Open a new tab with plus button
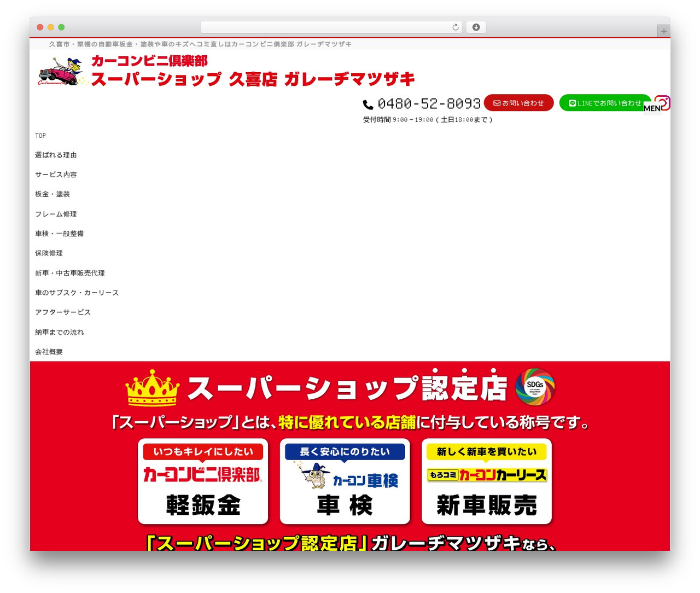The width and height of the screenshot is (700, 593). (663, 31)
